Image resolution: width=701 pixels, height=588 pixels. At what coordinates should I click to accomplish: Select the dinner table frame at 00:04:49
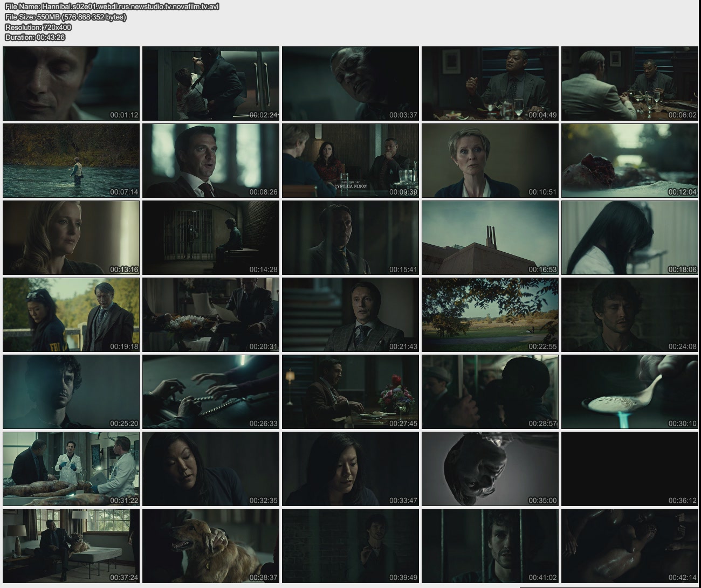490,84
